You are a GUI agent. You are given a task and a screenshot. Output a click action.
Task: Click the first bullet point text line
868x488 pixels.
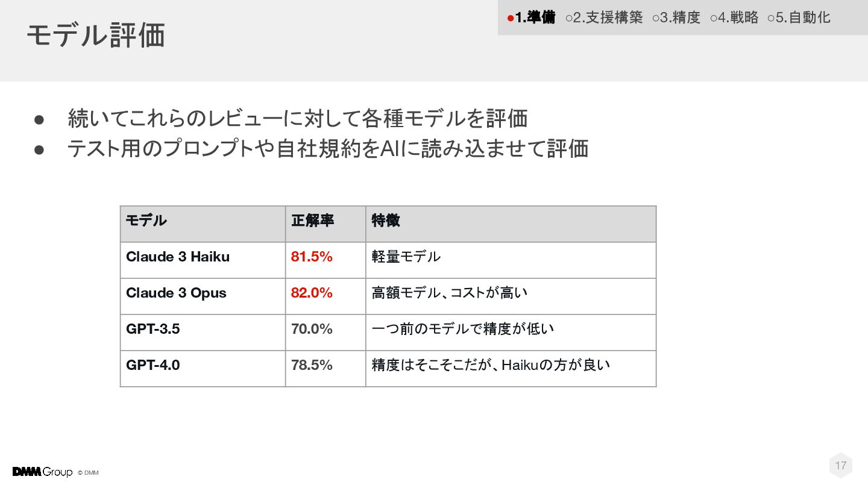pyautogui.click(x=298, y=118)
